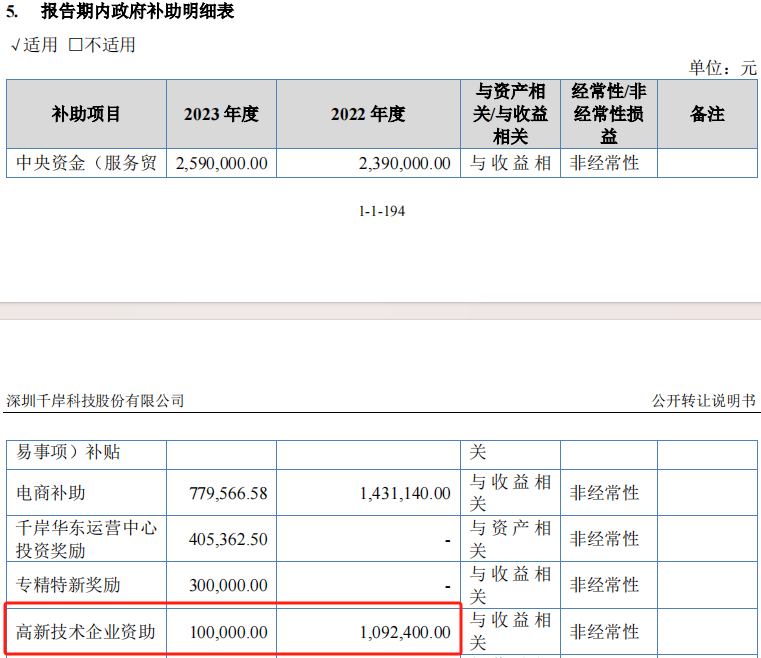This screenshot has width=761, height=658.
Task: Click 与收益相关 in the 高新技术企业资助 row
Action: click(510, 632)
